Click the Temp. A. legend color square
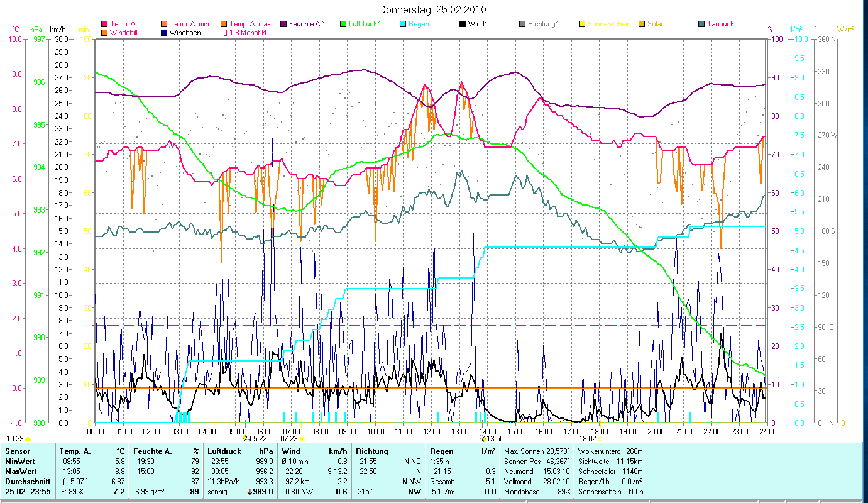Image resolution: width=868 pixels, height=503 pixels. click(104, 25)
